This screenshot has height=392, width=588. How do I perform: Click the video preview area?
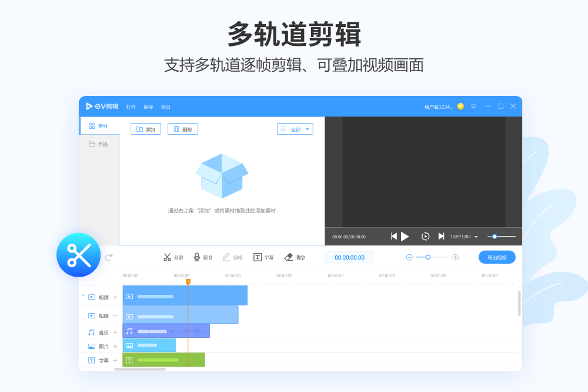coord(424,172)
